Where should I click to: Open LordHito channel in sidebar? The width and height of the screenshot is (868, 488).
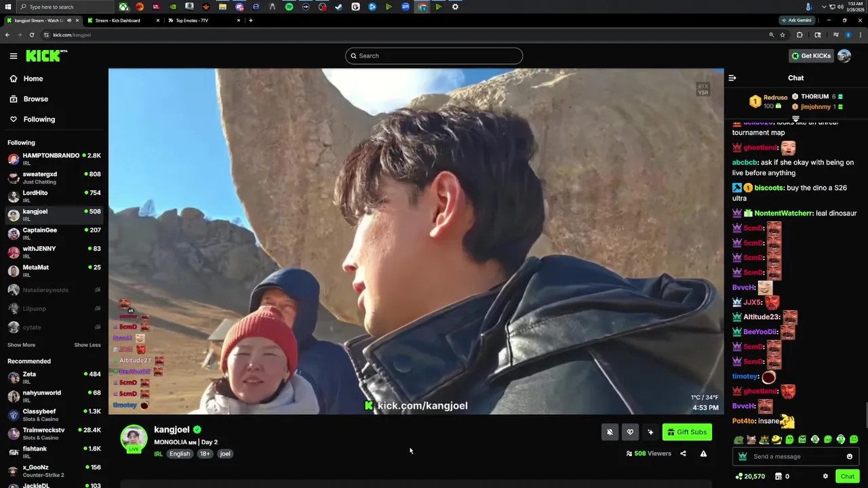[54, 196]
